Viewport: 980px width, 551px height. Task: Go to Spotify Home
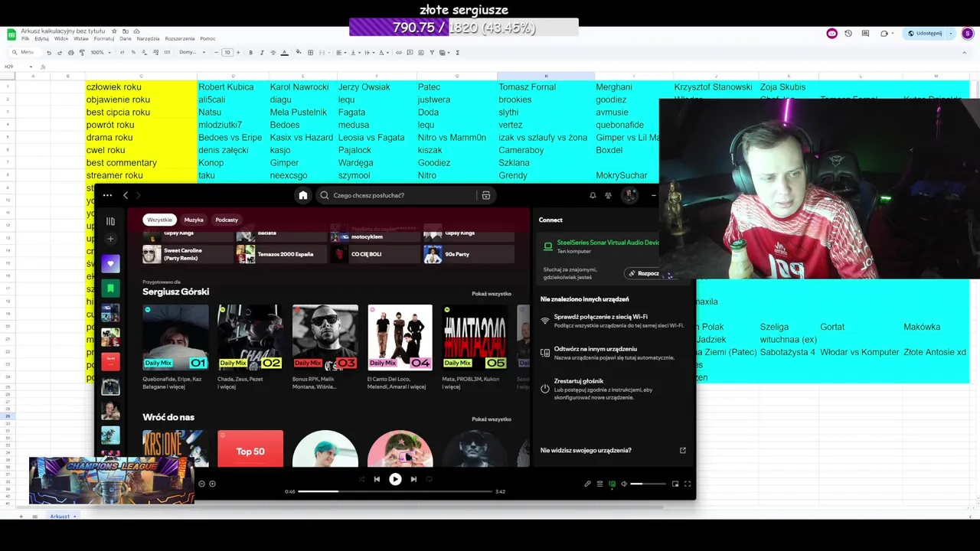pos(303,195)
